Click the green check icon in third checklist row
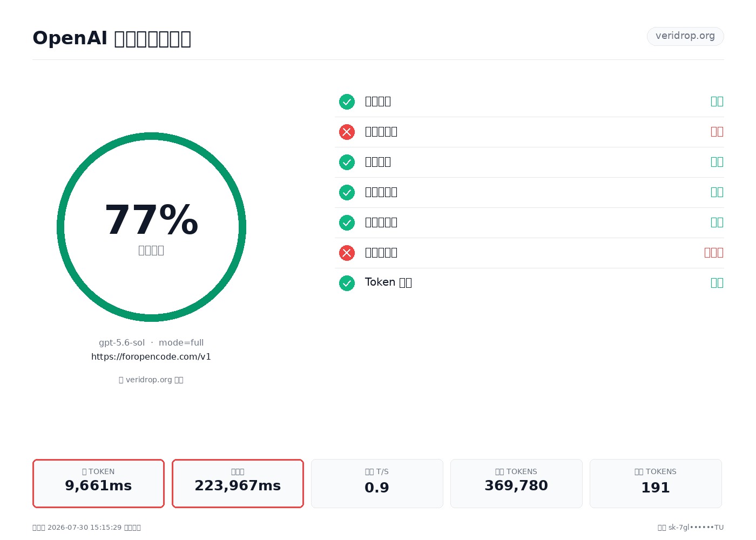The width and height of the screenshot is (756, 540). 347,162
